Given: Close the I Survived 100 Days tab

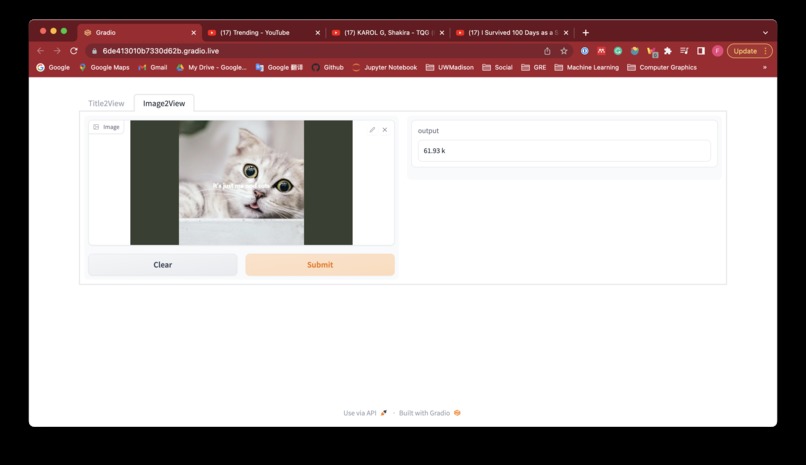Looking at the screenshot, I should click(x=566, y=32).
